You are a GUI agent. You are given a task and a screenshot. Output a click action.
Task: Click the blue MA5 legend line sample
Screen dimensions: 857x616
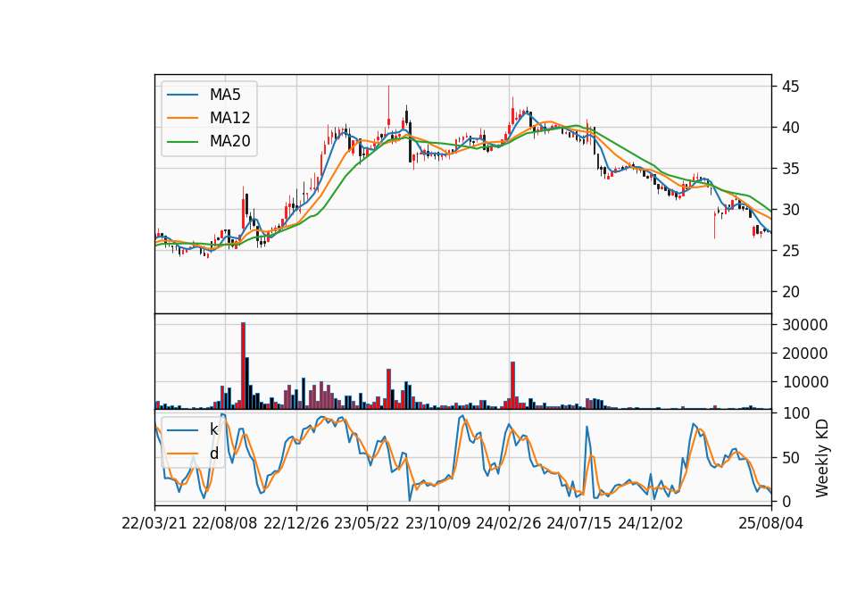coord(182,95)
